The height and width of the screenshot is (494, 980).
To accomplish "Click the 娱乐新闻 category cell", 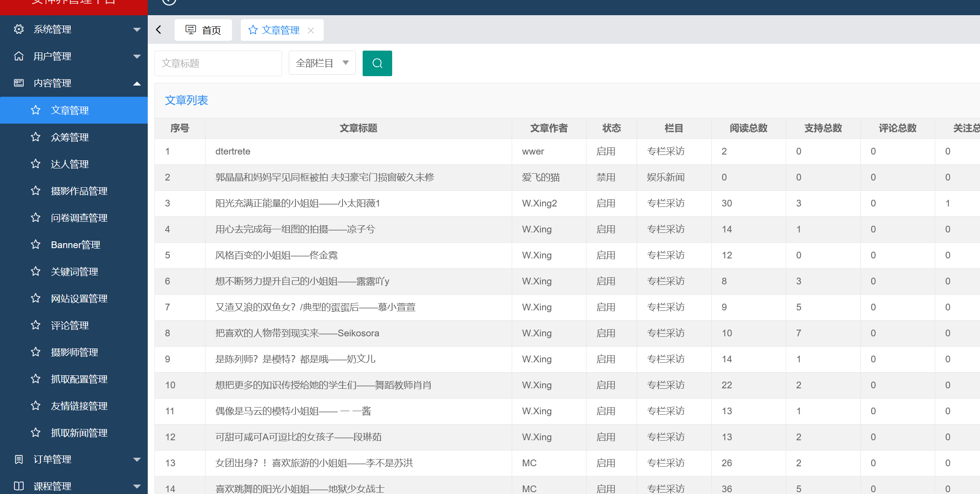I will coord(666,177).
